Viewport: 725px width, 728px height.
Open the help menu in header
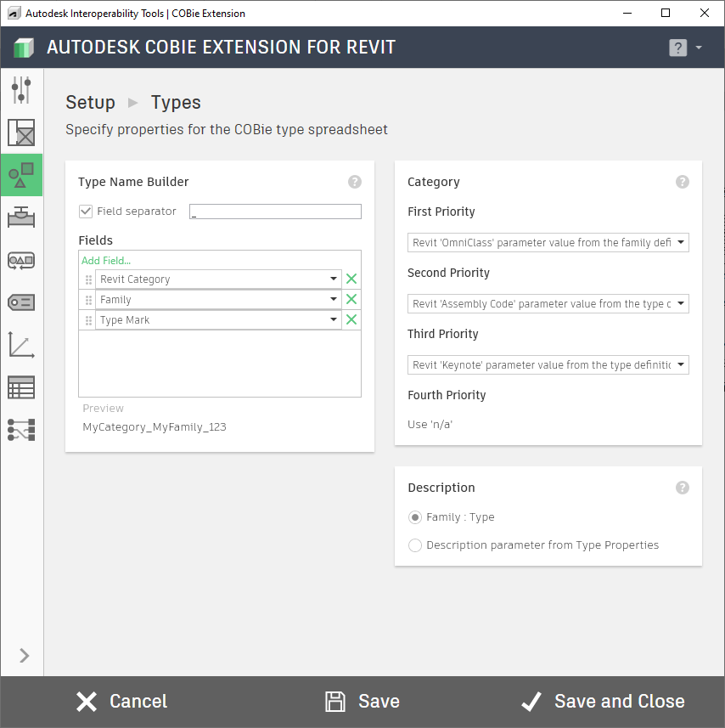[x=685, y=48]
